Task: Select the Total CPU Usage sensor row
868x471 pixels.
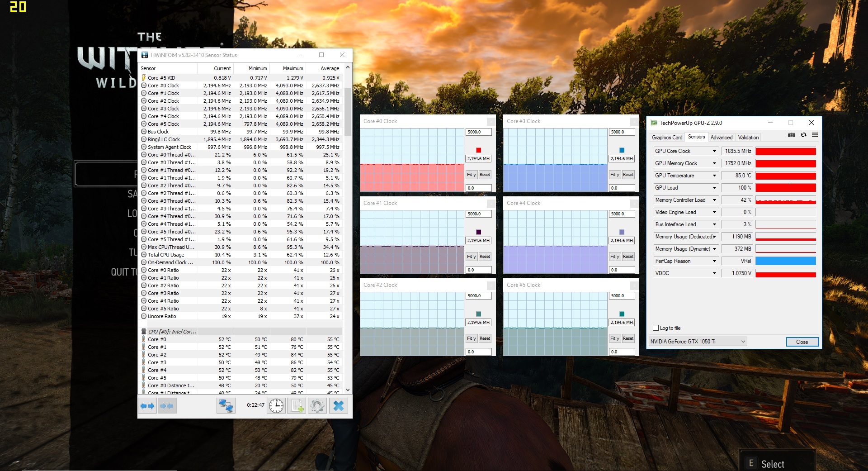Action: click(241, 255)
